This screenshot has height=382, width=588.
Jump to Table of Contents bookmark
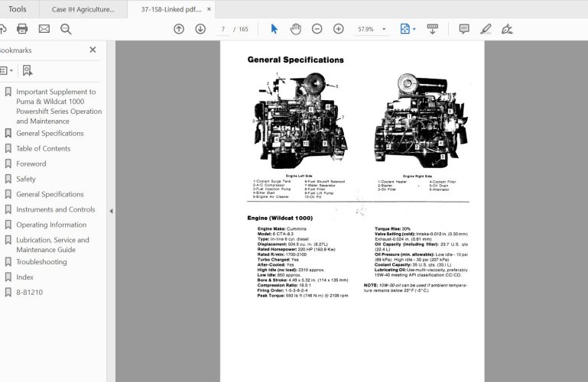(43, 148)
